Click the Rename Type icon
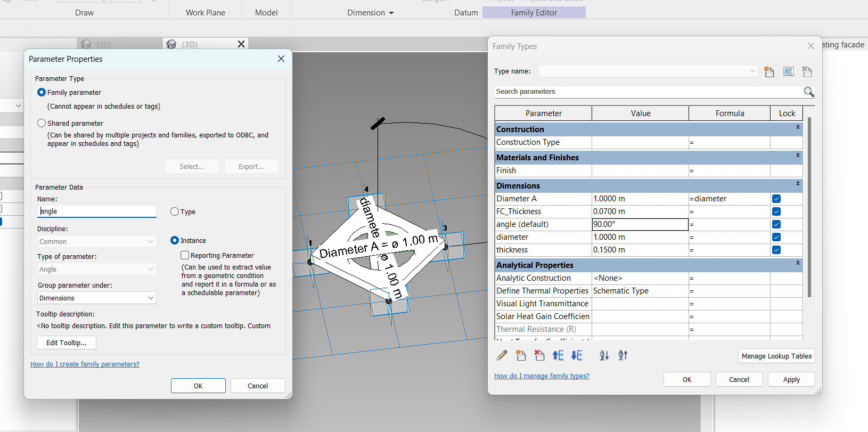 pos(788,71)
